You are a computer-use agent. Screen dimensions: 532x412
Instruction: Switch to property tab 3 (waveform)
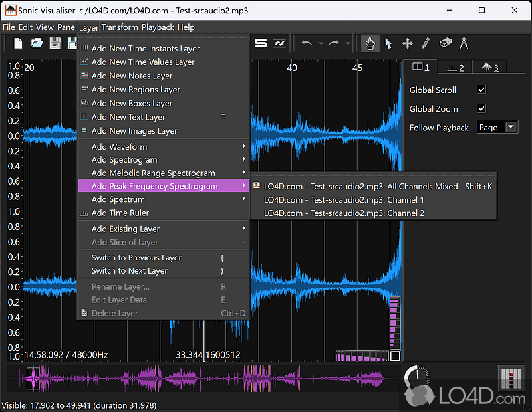(490, 68)
